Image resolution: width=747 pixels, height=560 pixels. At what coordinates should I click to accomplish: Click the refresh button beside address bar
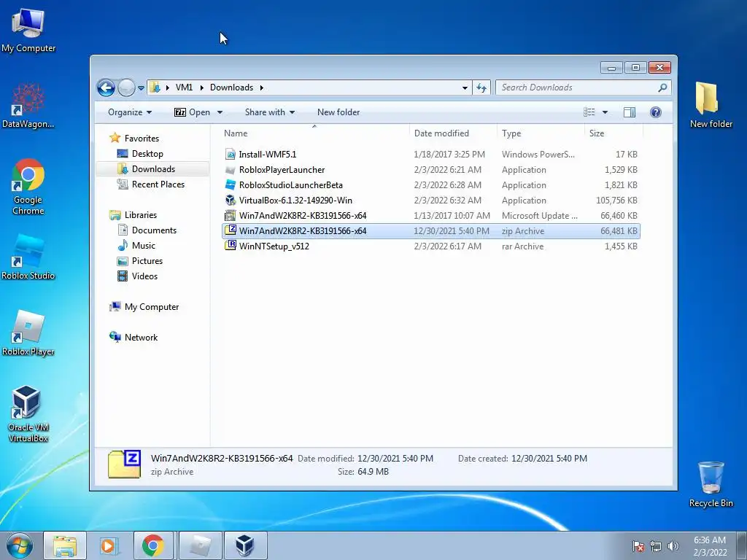click(481, 87)
